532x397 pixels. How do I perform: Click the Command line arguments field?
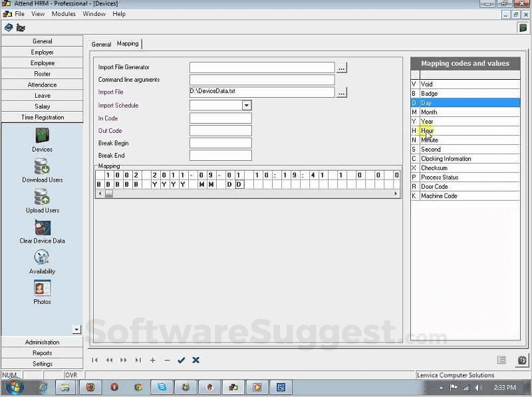262,80
